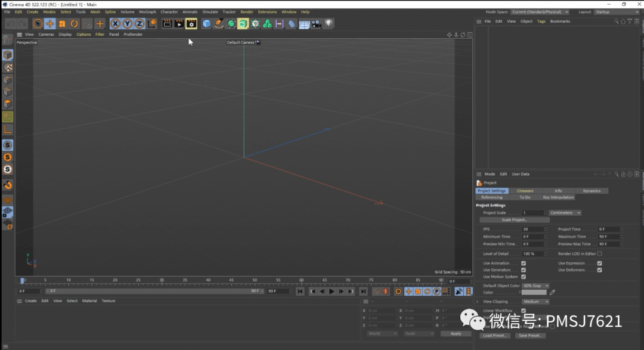Image resolution: width=644 pixels, height=350 pixels.
Task: Open the spline Pen tool
Action: click(219, 24)
